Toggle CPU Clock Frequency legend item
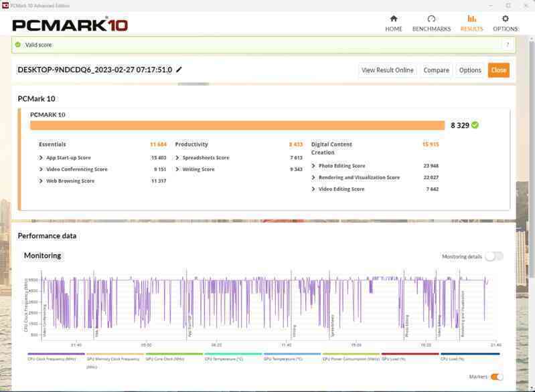 point(56,357)
